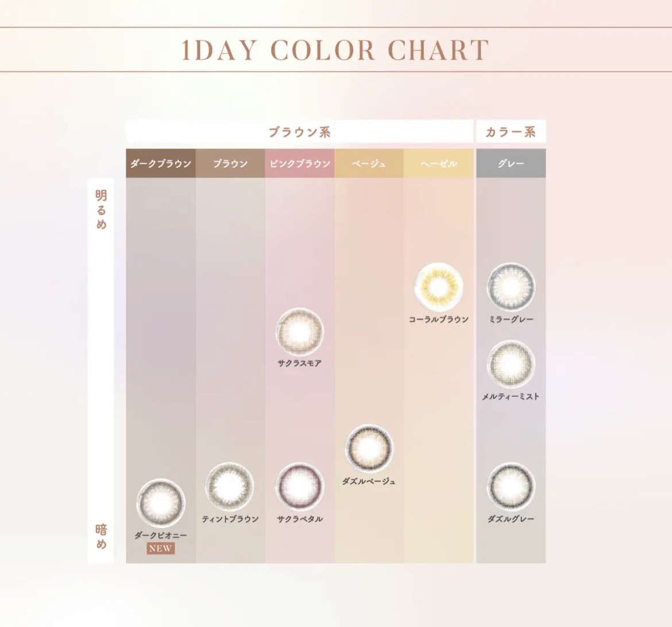The width and height of the screenshot is (672, 627).
Task: Select the グレー column header
Action: 511,164
